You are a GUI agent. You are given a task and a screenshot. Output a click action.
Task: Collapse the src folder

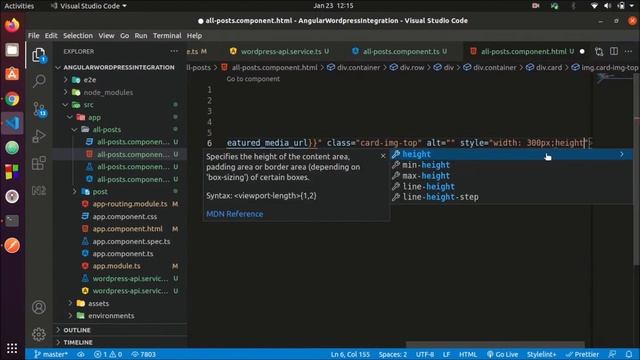pos(88,105)
